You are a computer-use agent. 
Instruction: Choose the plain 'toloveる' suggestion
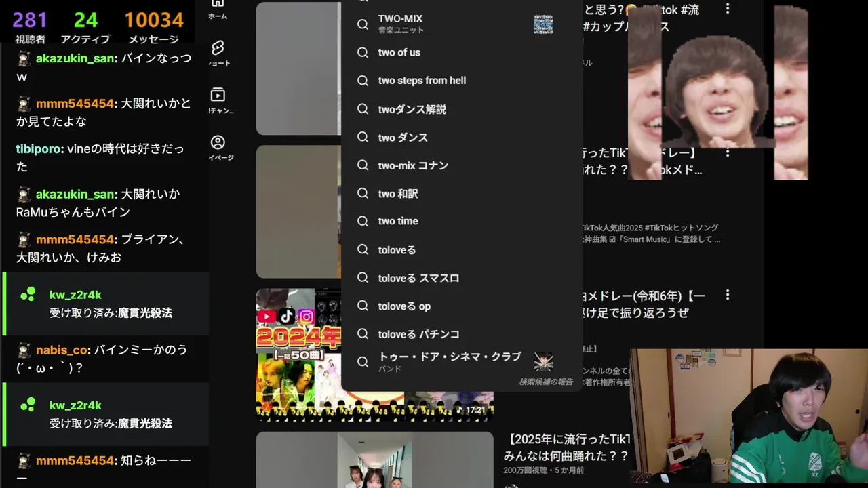coord(462,250)
